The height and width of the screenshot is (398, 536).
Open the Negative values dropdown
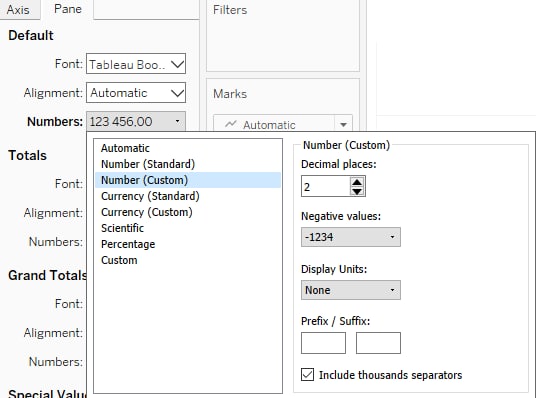(351, 237)
